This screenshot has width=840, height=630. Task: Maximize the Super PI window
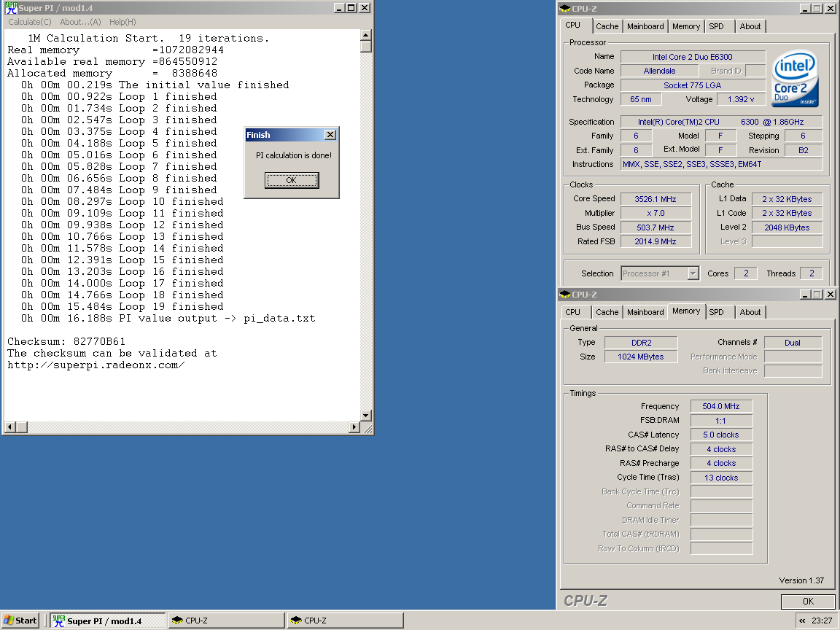coord(351,8)
